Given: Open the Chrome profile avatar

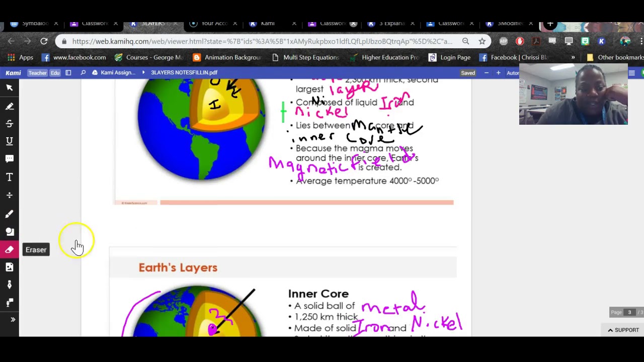Looking at the screenshot, I should tap(625, 41).
